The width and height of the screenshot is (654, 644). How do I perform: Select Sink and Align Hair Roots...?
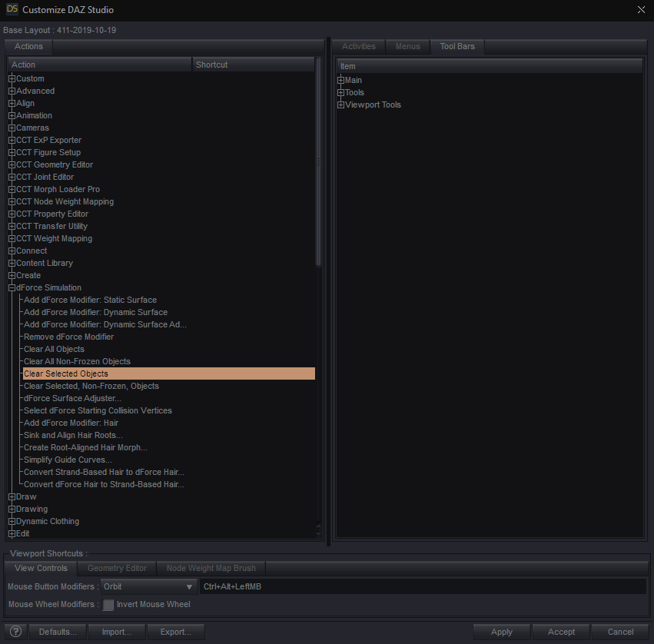click(73, 436)
